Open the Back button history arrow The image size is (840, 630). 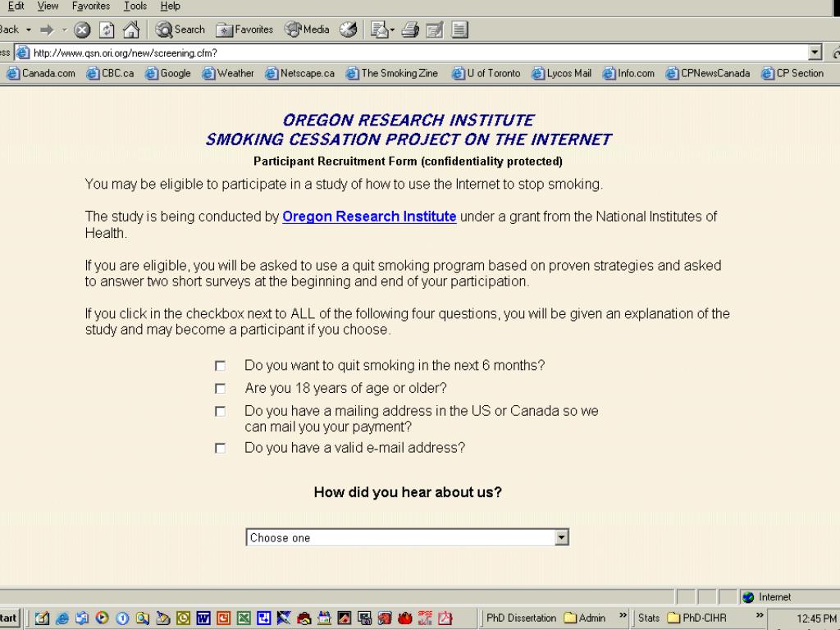point(29,30)
